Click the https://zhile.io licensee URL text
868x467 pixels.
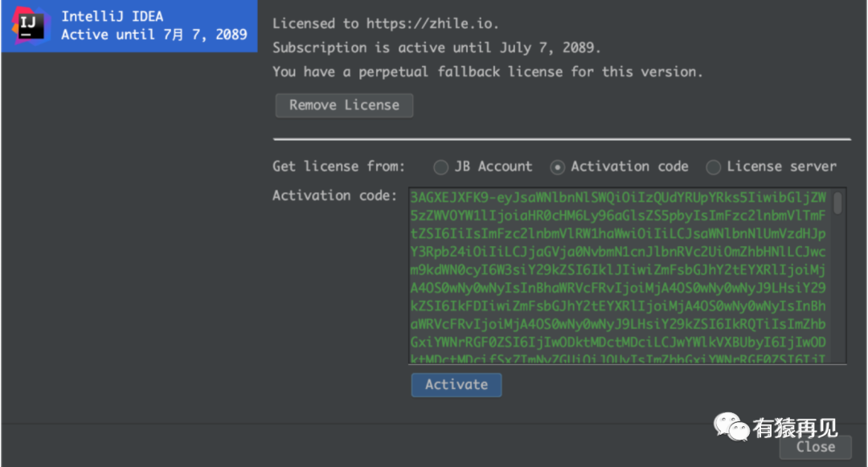click(432, 24)
